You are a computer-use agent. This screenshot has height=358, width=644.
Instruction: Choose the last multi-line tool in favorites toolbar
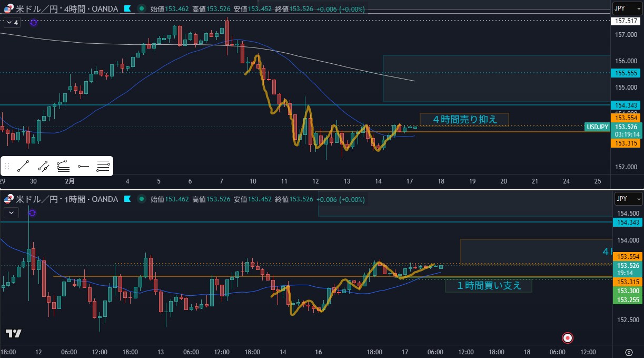(x=103, y=167)
